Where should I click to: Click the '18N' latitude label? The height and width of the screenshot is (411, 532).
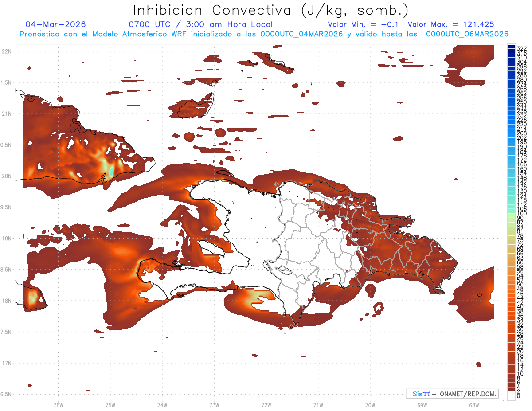6,301
